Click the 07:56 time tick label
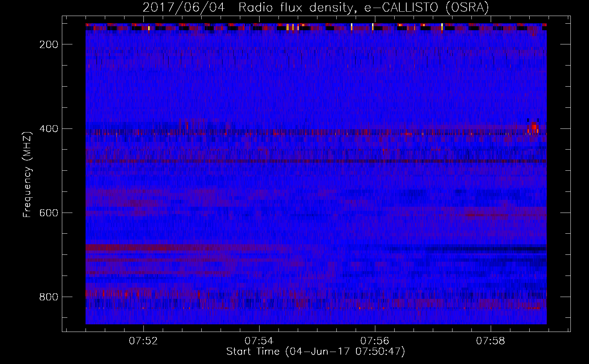Screen dimensions: 589x364 click(375, 341)
